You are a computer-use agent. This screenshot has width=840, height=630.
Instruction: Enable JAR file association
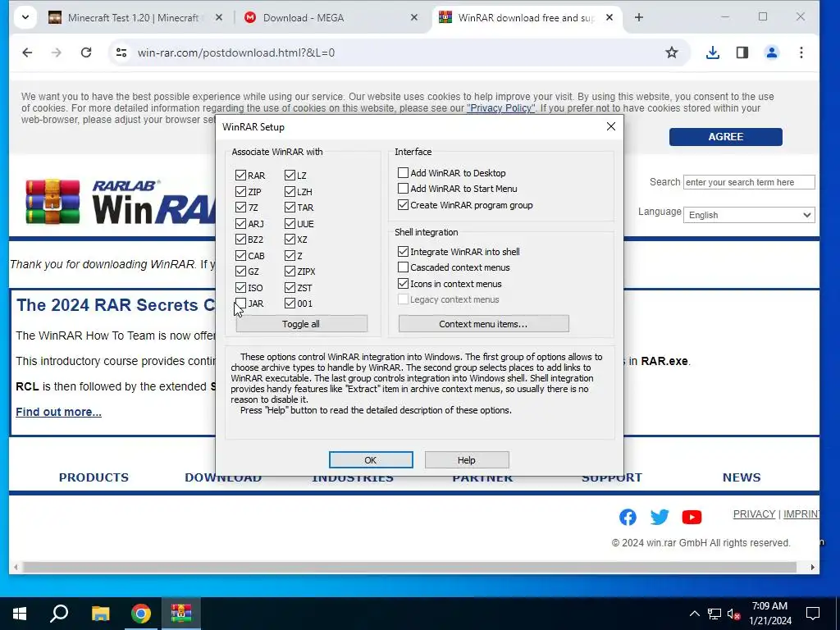pyautogui.click(x=240, y=304)
